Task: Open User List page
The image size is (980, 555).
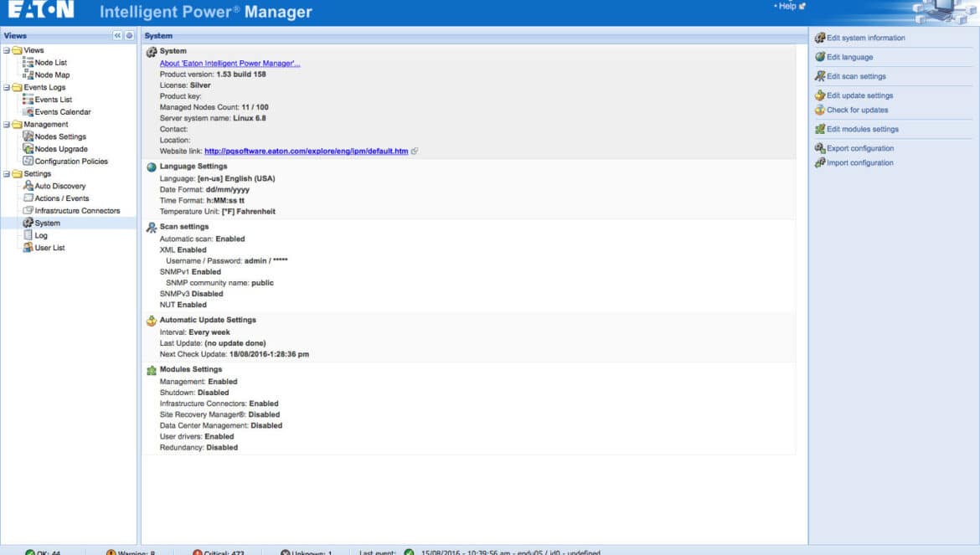Action: pyautogui.click(x=49, y=248)
